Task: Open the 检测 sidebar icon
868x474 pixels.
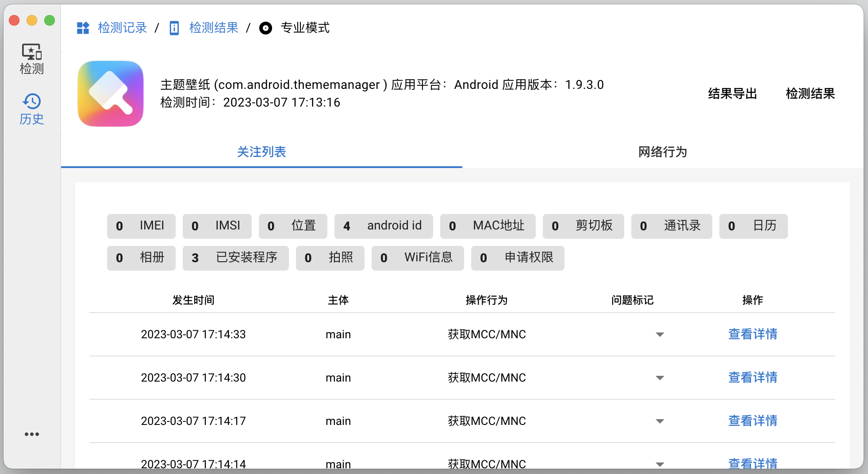Action: [x=32, y=59]
